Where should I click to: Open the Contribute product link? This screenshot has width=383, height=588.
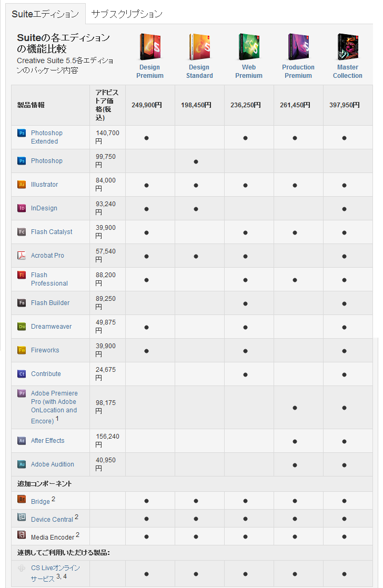46,373
